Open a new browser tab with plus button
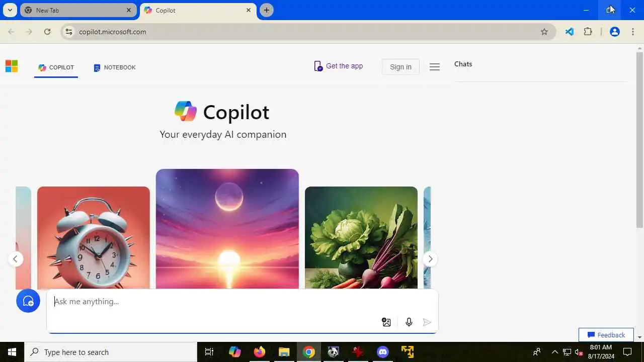This screenshot has width=644, height=362. point(267,10)
